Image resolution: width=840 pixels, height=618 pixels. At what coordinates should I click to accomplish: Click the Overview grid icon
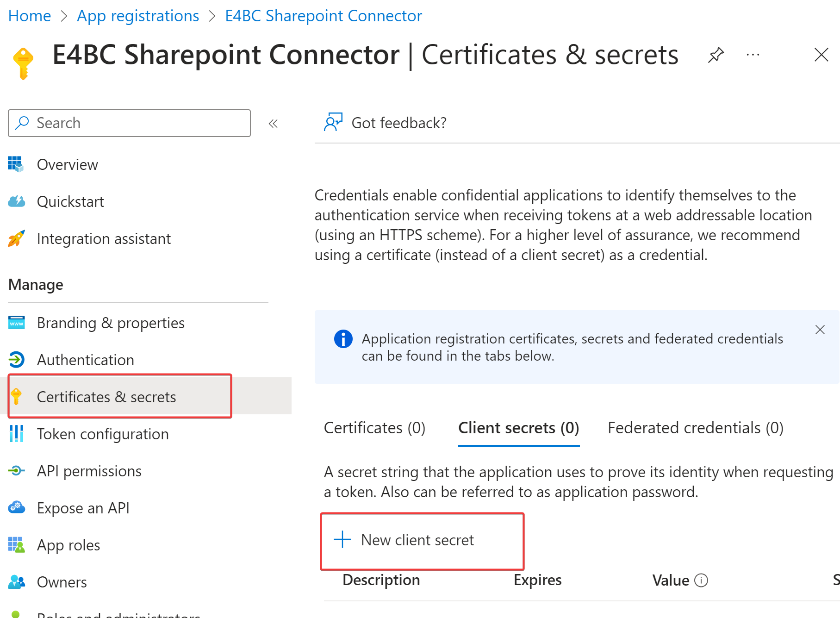[16, 164]
